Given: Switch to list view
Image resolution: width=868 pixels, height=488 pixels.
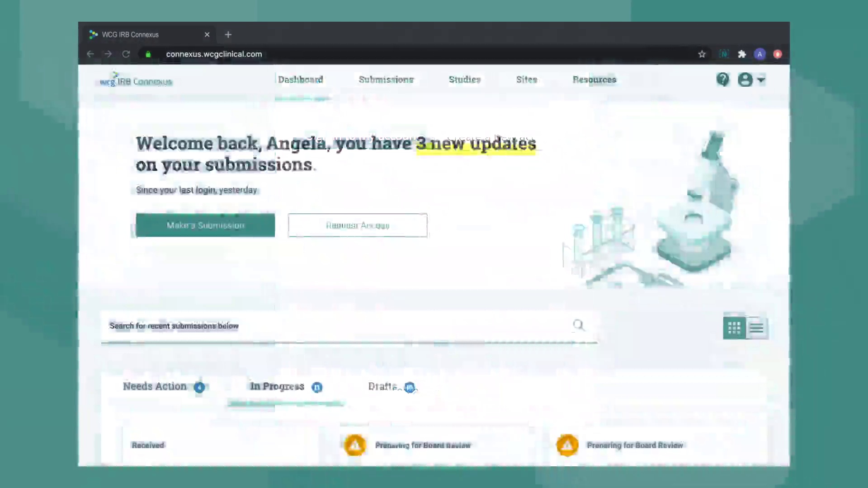Looking at the screenshot, I should click(x=757, y=328).
